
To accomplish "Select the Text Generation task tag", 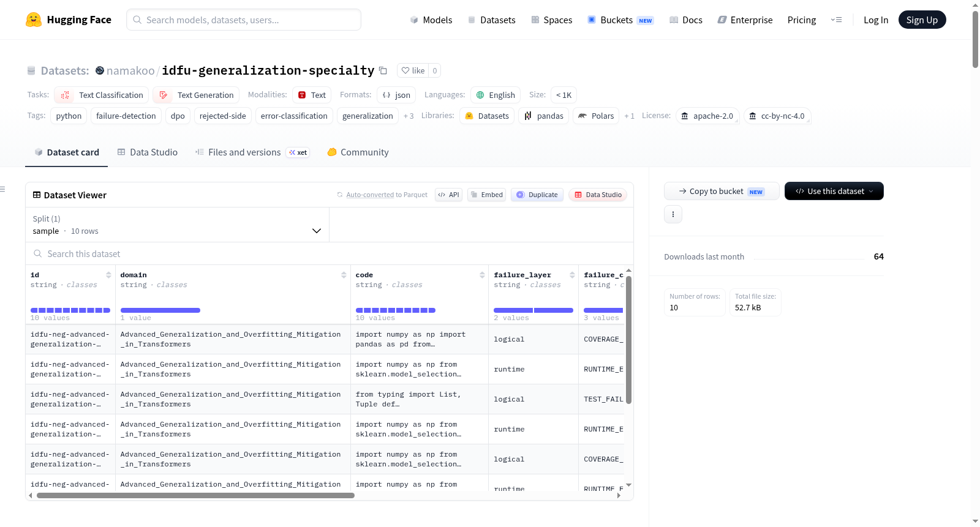I will [196, 95].
